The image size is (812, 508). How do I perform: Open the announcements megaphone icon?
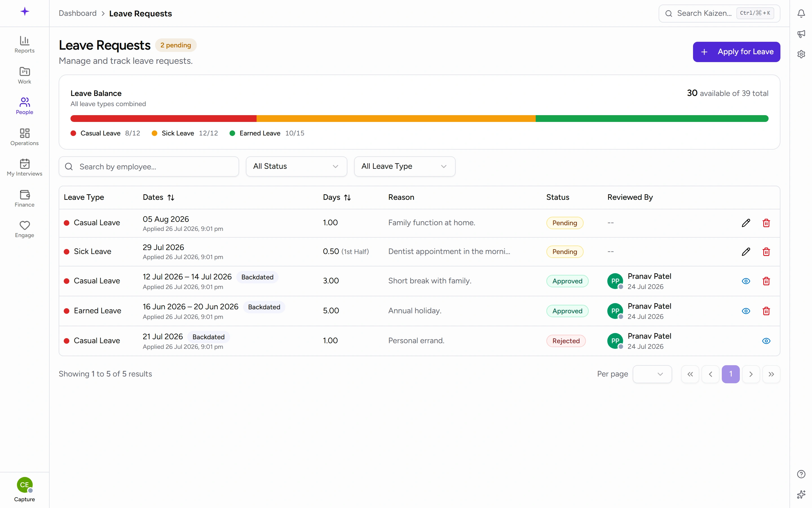801,34
